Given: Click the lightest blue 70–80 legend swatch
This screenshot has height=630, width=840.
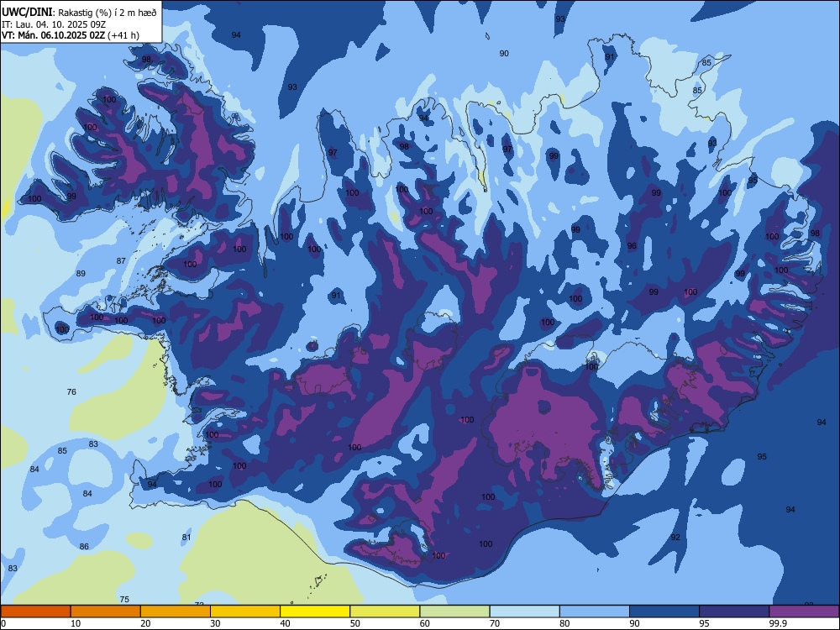Looking at the screenshot, I should (x=525, y=612).
